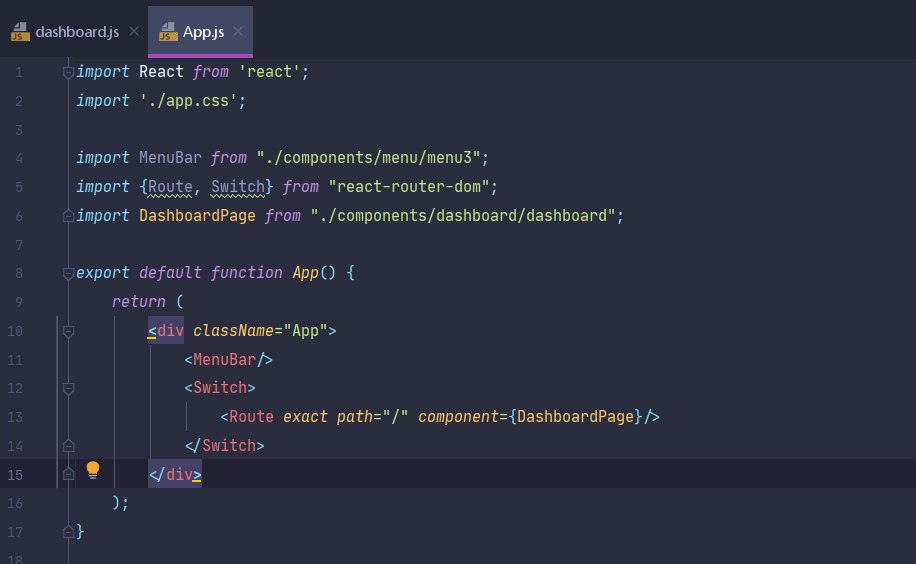Click DashboardPage in the line 6 import
916x564 pixels.
197,216
